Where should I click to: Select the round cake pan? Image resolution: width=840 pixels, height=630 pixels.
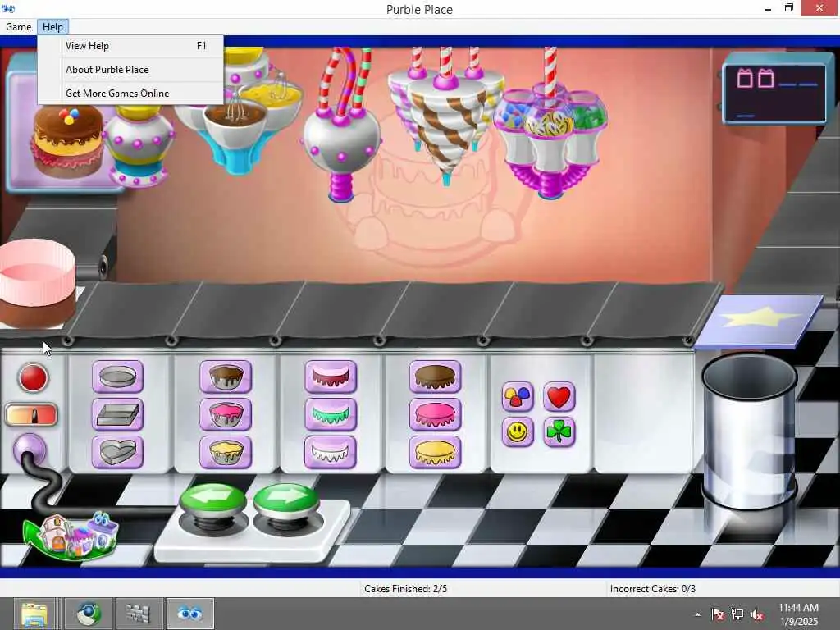118,377
